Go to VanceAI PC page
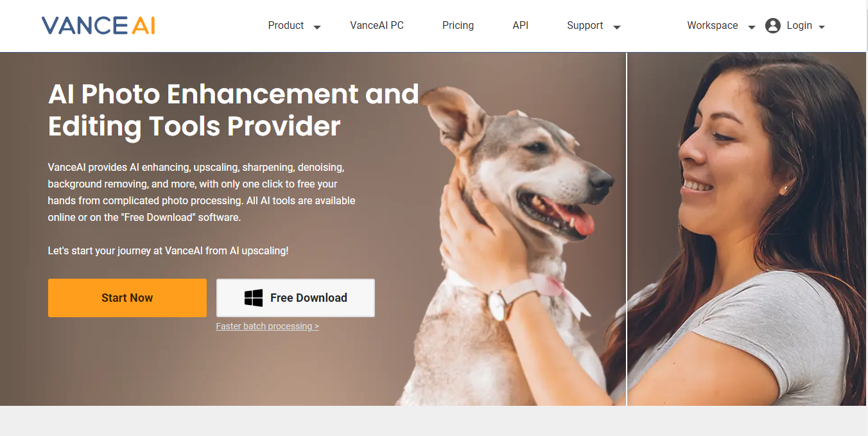Screen dimensions: 868x436 point(377,26)
